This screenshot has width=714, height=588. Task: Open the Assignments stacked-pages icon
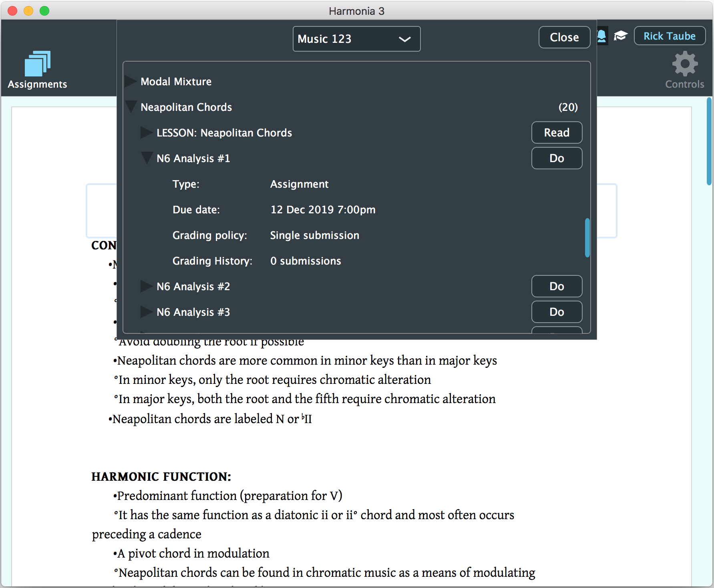tap(37, 64)
